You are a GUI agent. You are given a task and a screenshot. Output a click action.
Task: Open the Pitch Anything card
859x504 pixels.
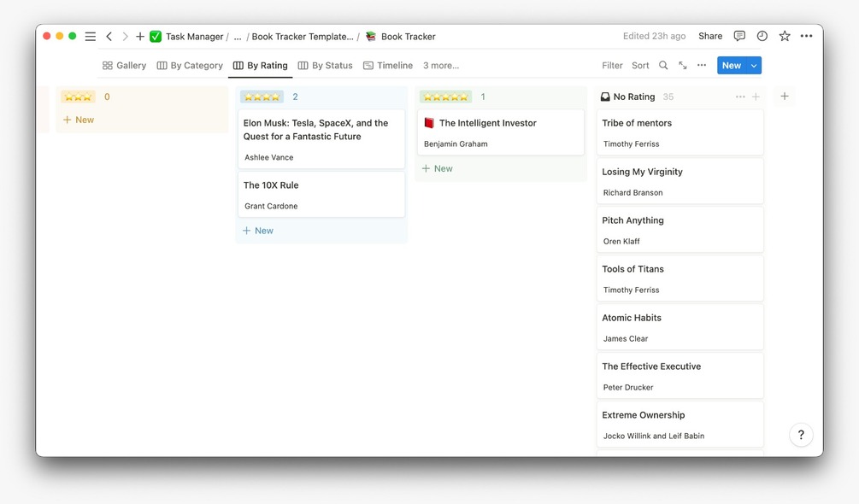click(680, 230)
